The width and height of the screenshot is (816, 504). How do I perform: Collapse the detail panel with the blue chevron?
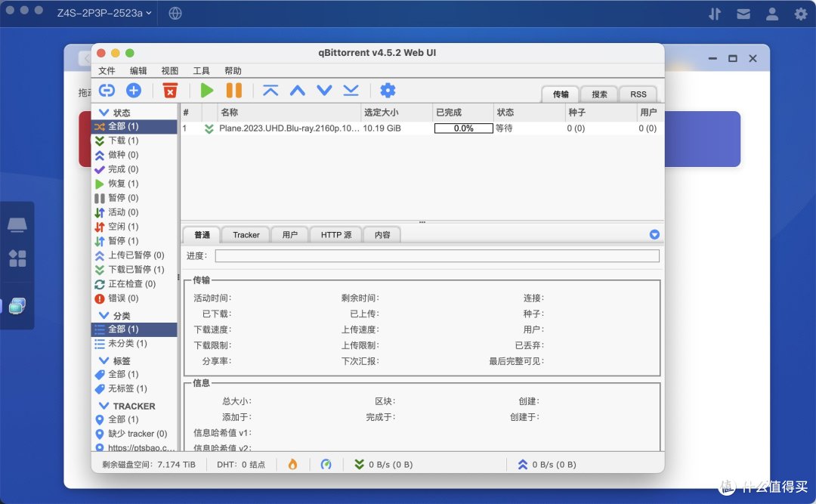[654, 234]
